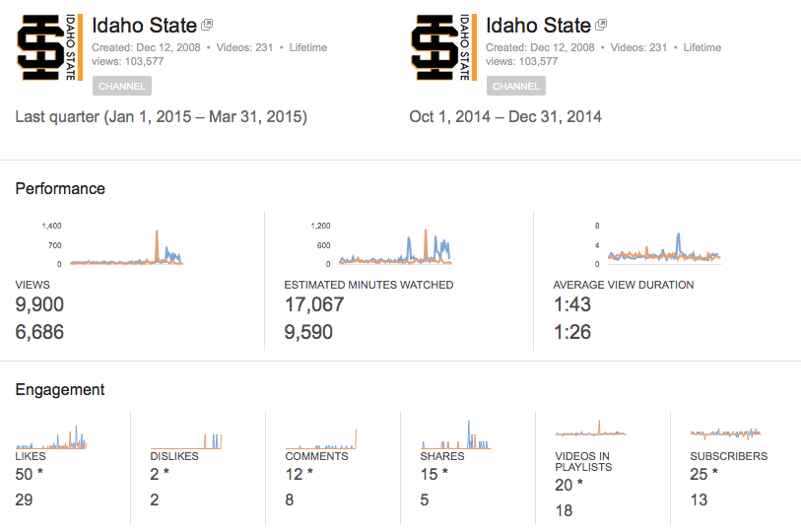This screenshot has height=532, width=801.
Task: Click the right Idaho State channel logo
Action: (x=443, y=47)
